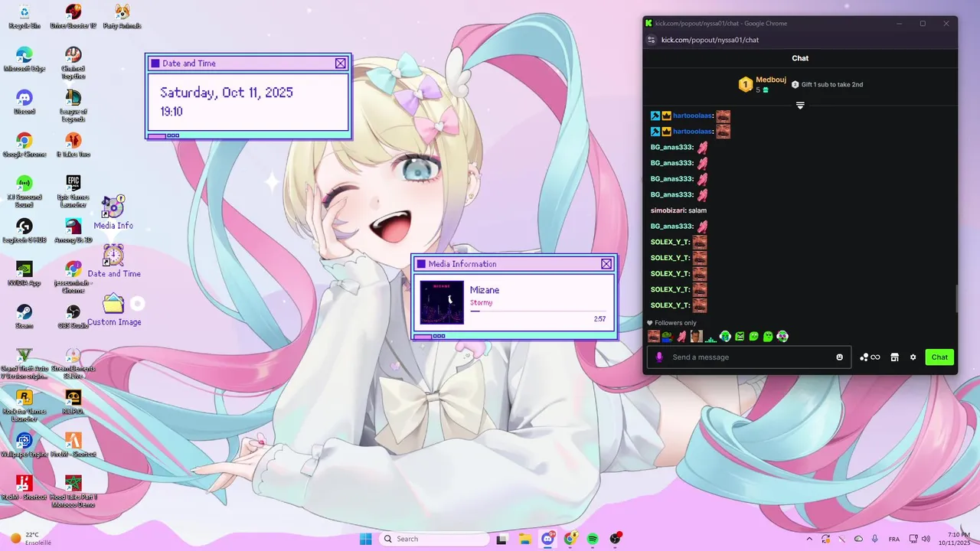Image resolution: width=980 pixels, height=551 pixels.
Task: Open chat settings gear icon
Action: point(913,357)
